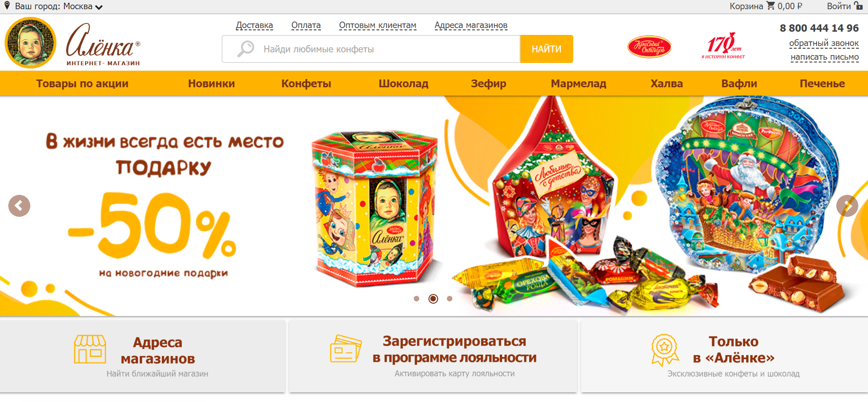Image resolution: width=868 pixels, height=402 pixels.
Task: Advance to next banner slide arrow
Action: (x=847, y=206)
